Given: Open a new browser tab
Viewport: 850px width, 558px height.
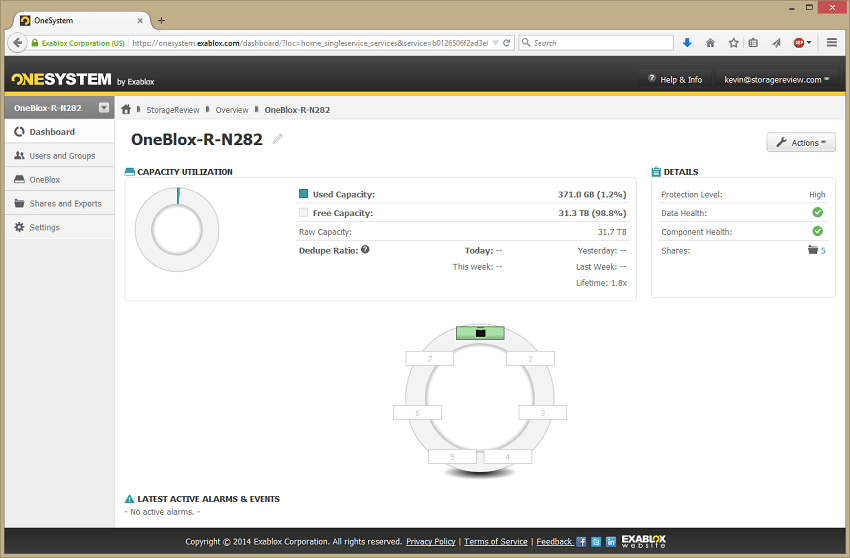Looking at the screenshot, I should pyautogui.click(x=161, y=21).
